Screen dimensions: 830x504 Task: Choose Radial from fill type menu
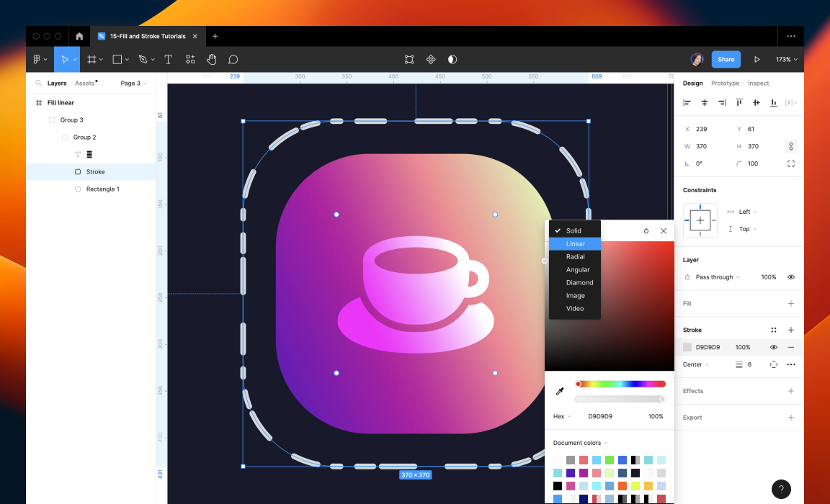point(575,256)
